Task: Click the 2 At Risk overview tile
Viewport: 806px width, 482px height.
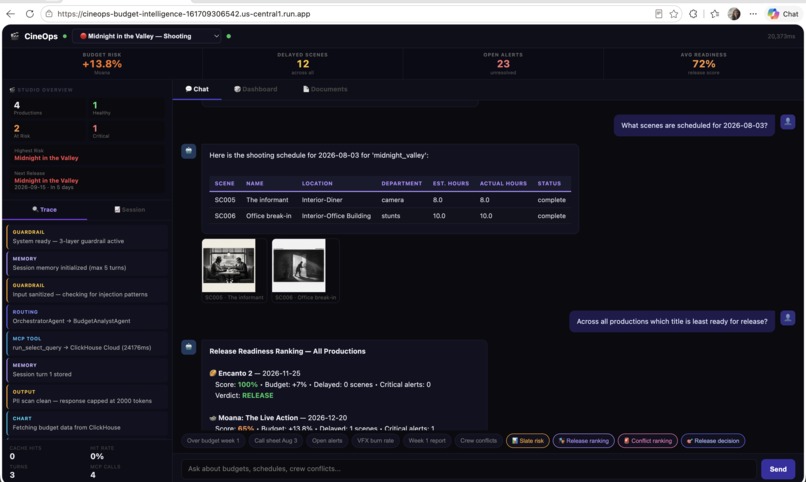Action: (48, 131)
